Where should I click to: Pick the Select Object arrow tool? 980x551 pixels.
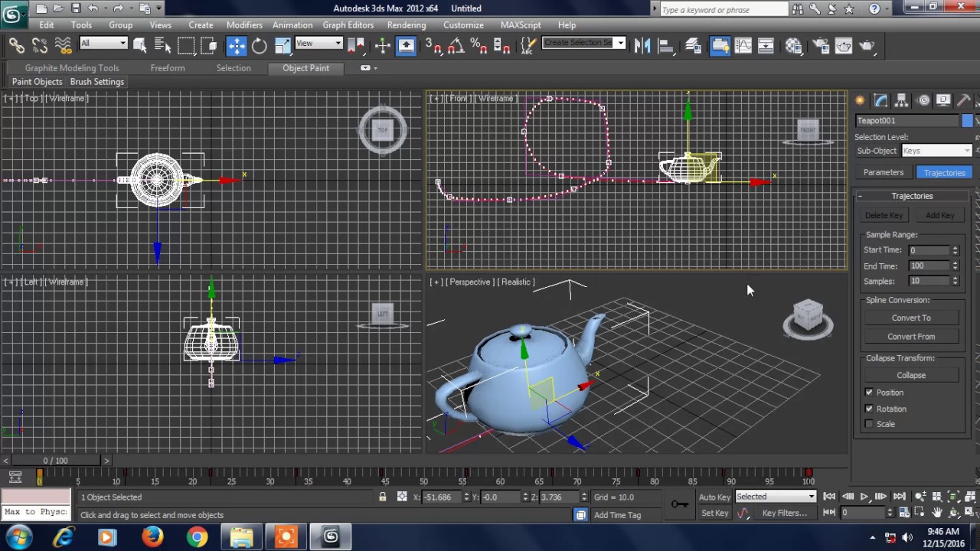point(140,46)
